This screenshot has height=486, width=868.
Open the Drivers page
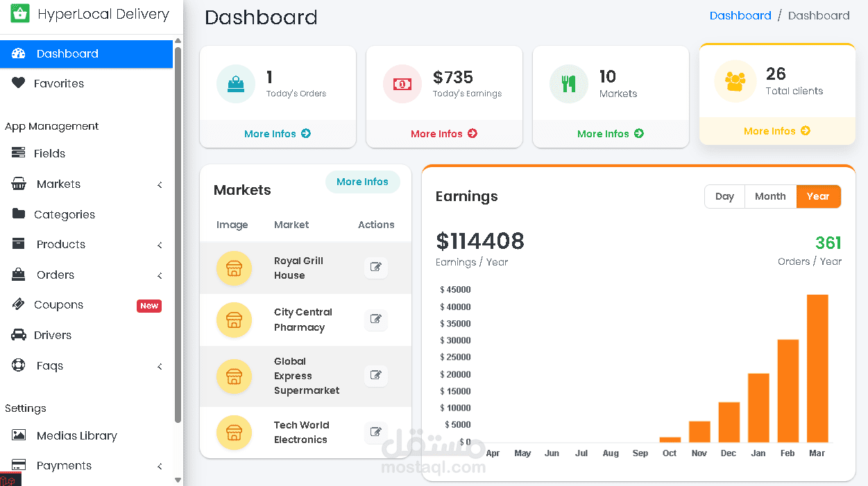[86, 335]
